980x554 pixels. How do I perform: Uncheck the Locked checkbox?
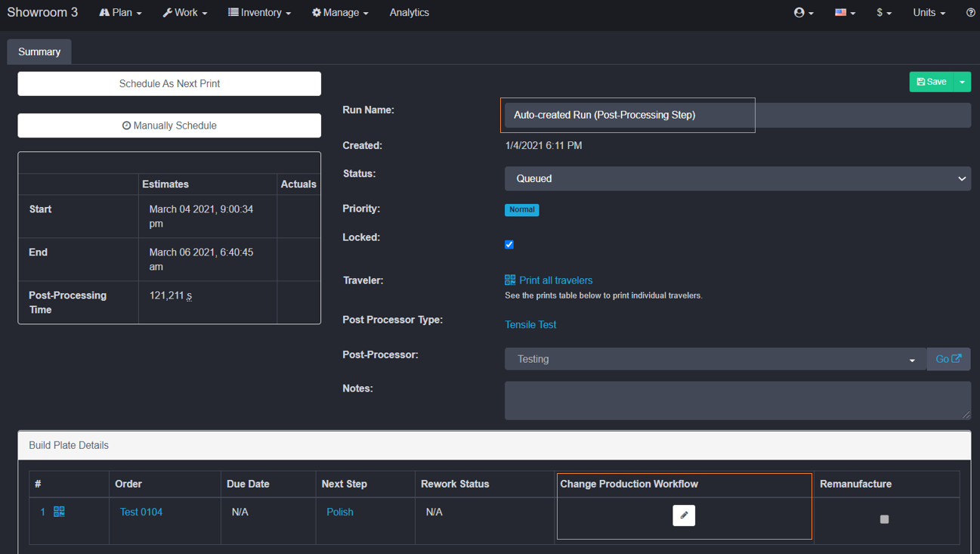509,244
